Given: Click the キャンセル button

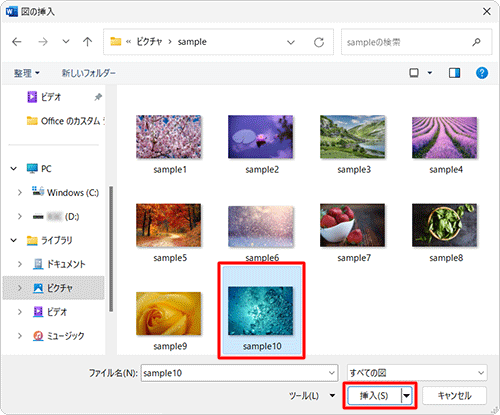Looking at the screenshot, I should (x=454, y=396).
